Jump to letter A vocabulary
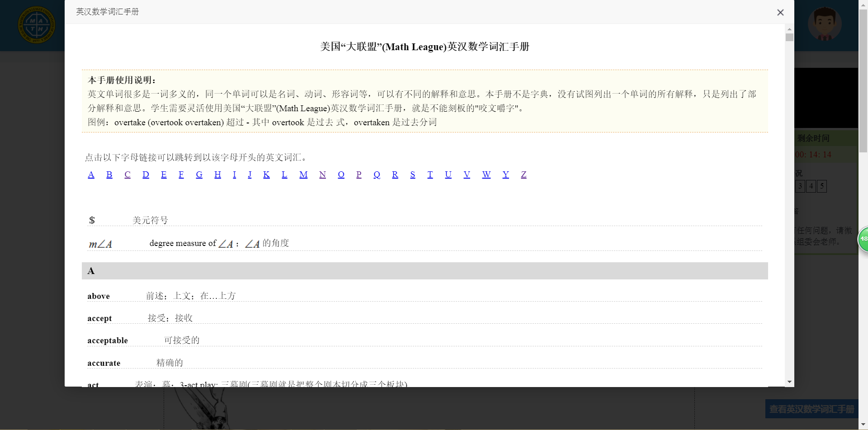 click(91, 175)
